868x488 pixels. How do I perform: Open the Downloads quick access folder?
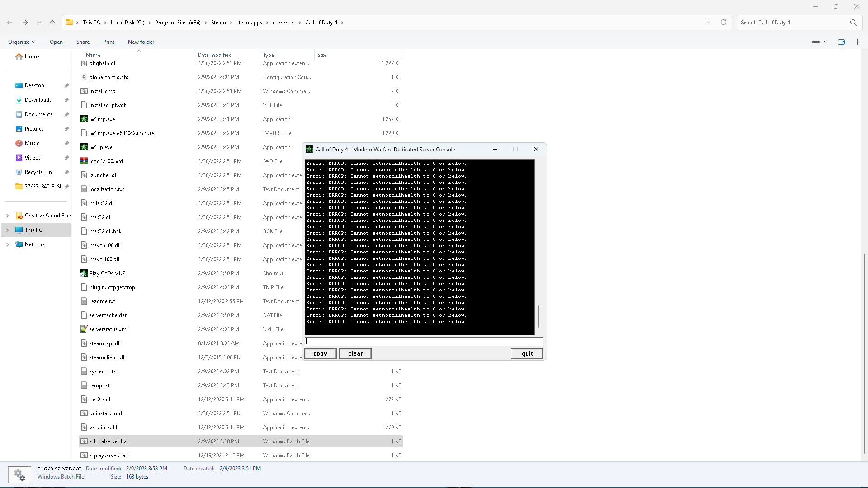38,100
